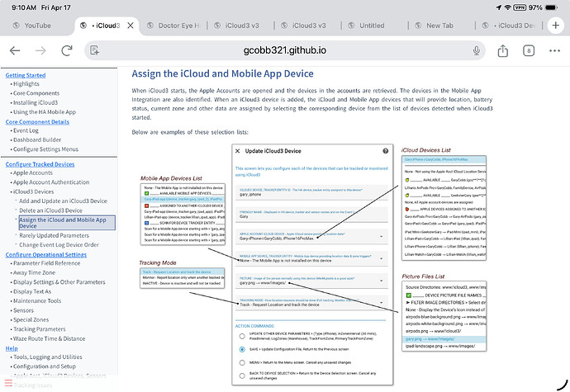Reload the page with the refresh icon
This screenshot has width=570, height=392.
tap(67, 50)
